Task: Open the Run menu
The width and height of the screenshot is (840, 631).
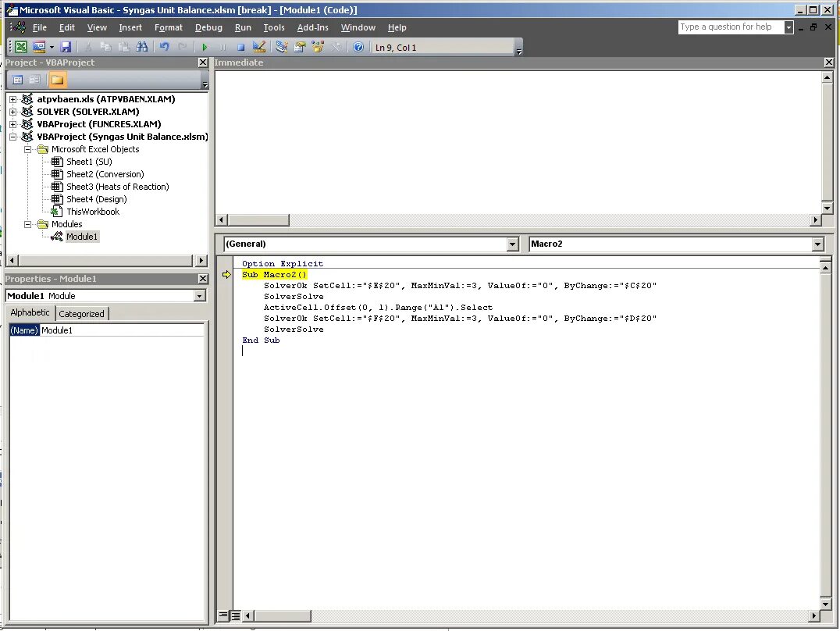Action: (x=243, y=27)
